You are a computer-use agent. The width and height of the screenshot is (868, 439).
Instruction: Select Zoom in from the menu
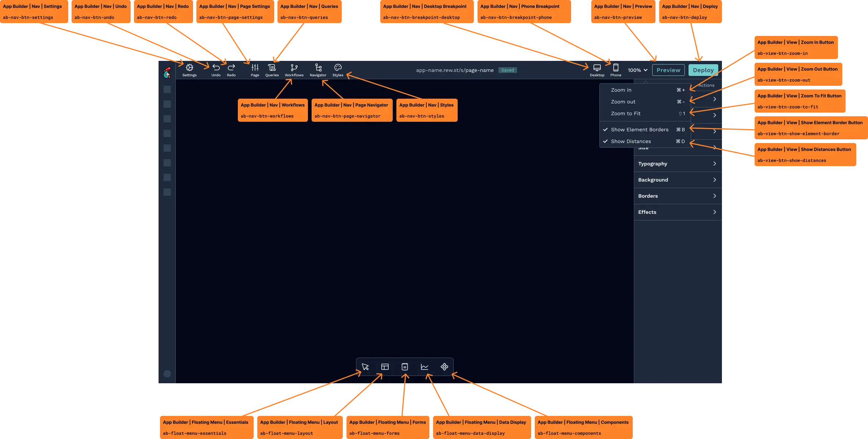(x=621, y=90)
